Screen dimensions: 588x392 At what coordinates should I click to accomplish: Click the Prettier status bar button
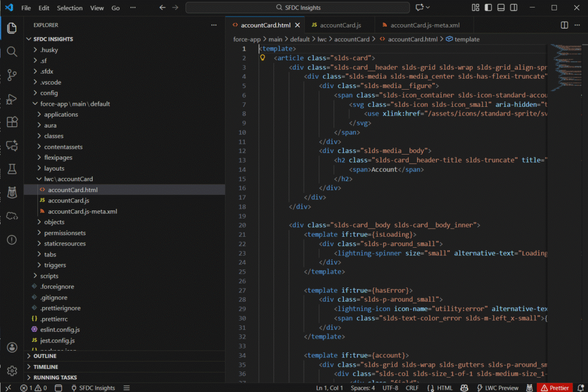(554, 388)
